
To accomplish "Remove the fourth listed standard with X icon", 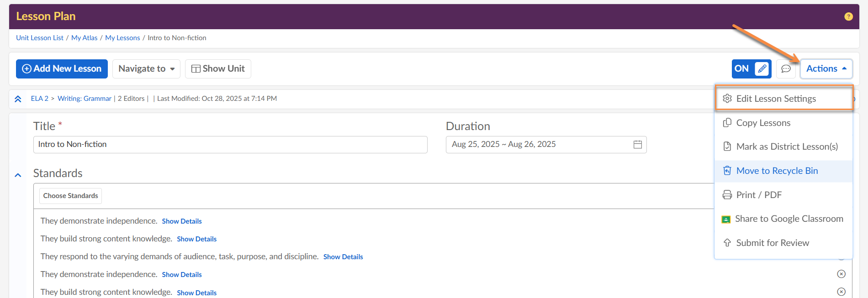I will tap(841, 274).
